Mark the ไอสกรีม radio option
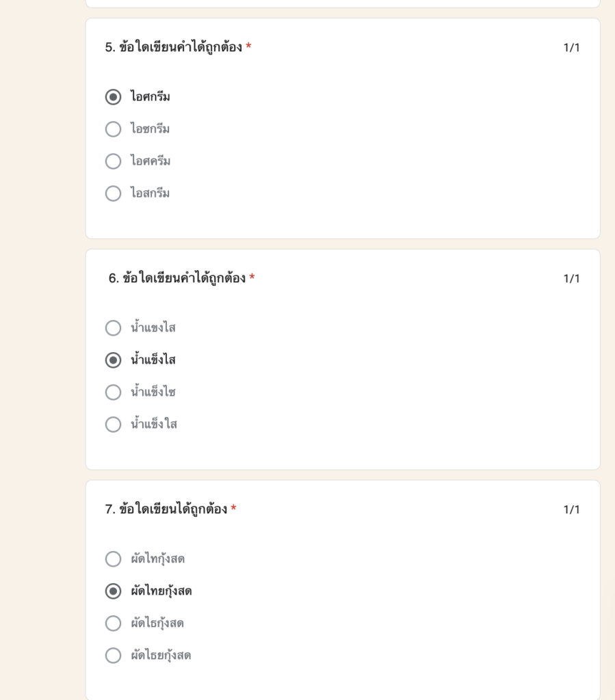The height and width of the screenshot is (700, 615). tap(113, 193)
